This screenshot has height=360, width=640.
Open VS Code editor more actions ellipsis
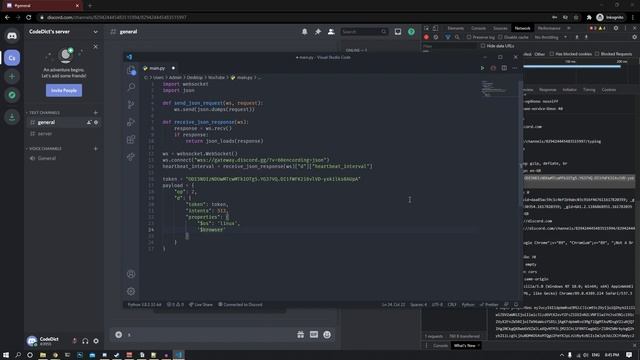tap(515, 68)
